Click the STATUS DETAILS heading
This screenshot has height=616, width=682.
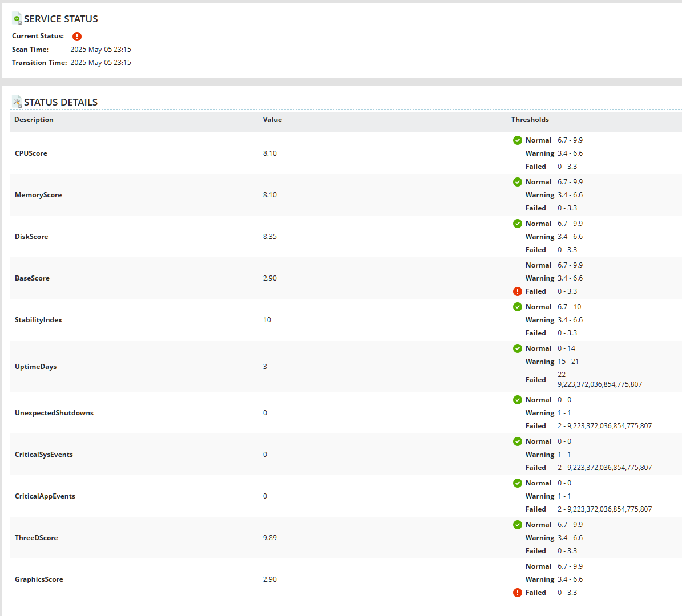pos(60,102)
